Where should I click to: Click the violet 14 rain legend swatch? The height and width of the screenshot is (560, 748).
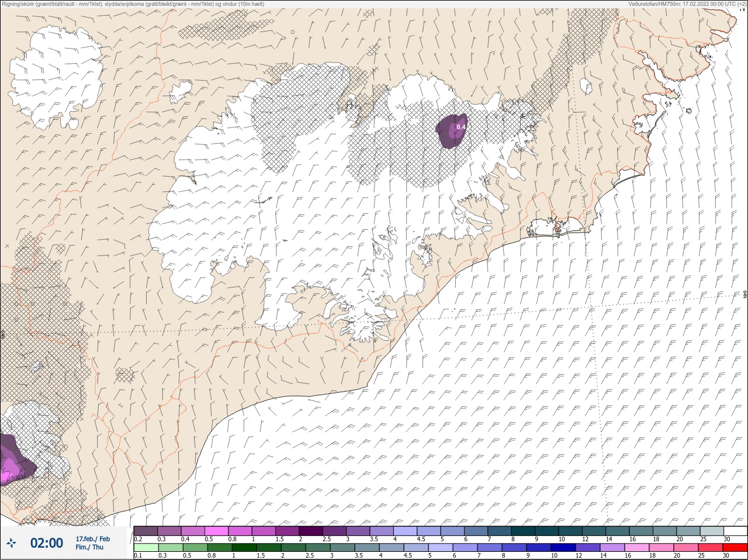pos(612,548)
